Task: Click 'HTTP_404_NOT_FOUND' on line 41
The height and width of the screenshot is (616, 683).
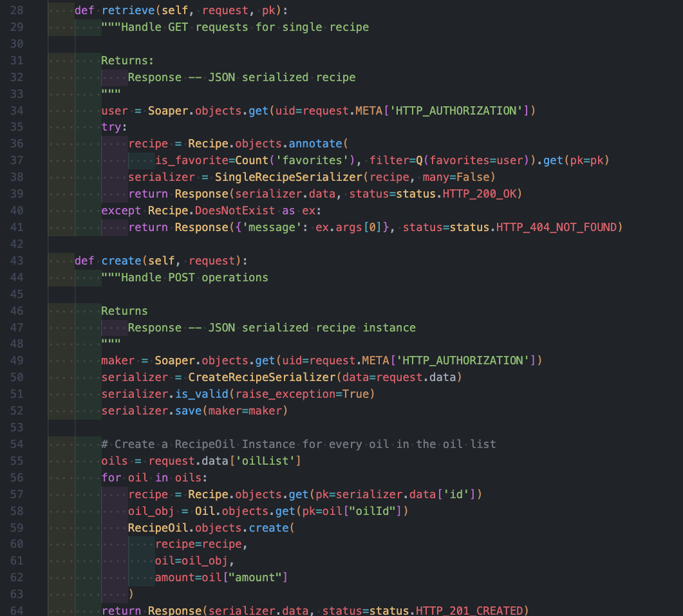Action: (x=556, y=227)
